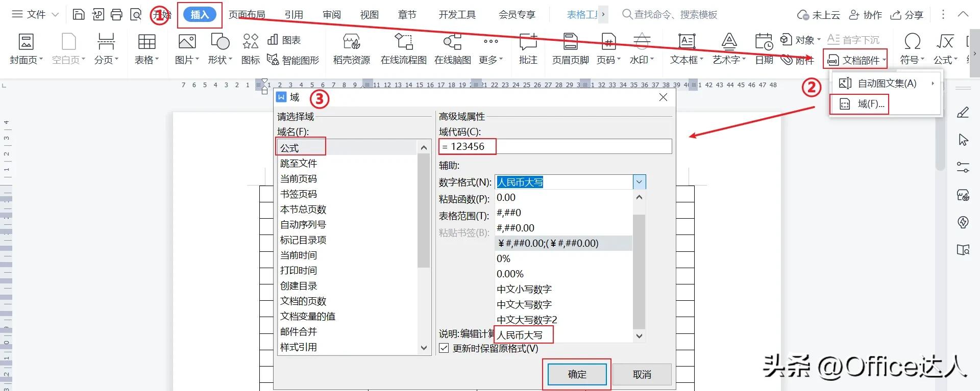Insert a Text Box (文本框)
The width and height of the screenshot is (980, 391).
(687, 49)
